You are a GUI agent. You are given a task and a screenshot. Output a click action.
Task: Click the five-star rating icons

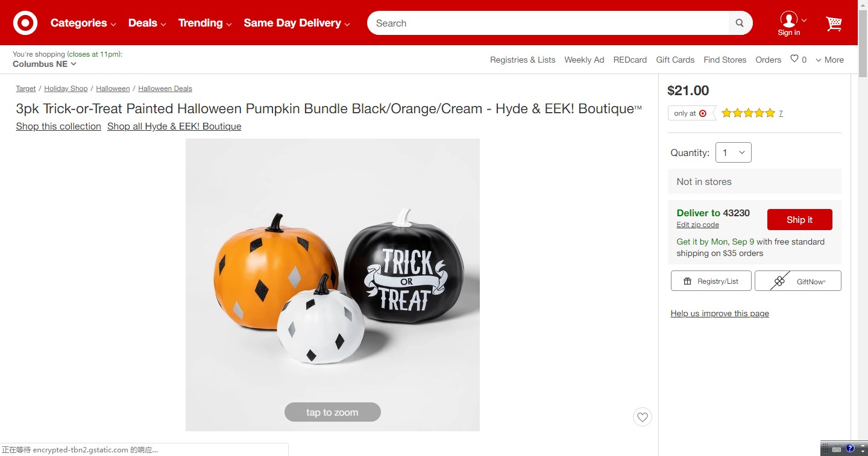coord(748,113)
